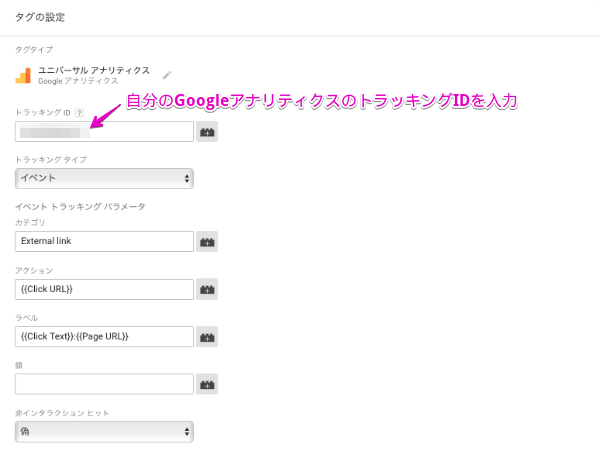600x458 pixels.
Task: Open the 非インタラクション ヒット dropdown showing 偽
Action: pyautogui.click(x=104, y=432)
